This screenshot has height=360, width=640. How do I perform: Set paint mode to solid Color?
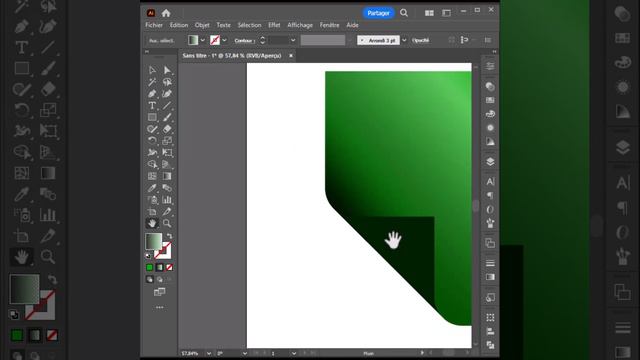tap(150, 267)
